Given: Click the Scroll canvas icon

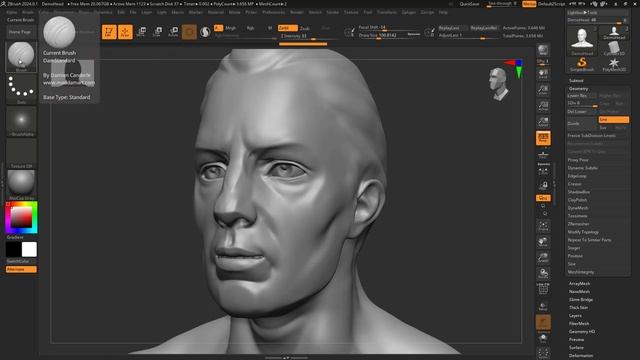Looking at the screenshot, I should point(543,74).
